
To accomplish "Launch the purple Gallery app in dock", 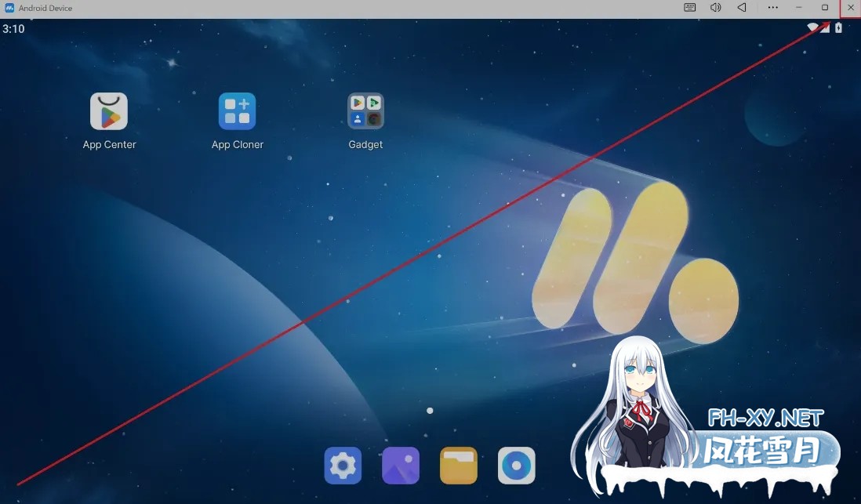I will (401, 466).
